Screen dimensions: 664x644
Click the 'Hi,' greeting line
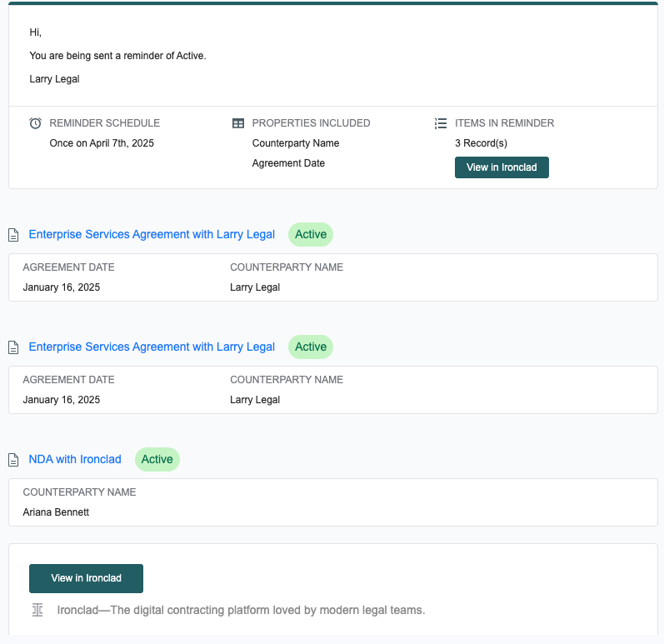point(36,32)
